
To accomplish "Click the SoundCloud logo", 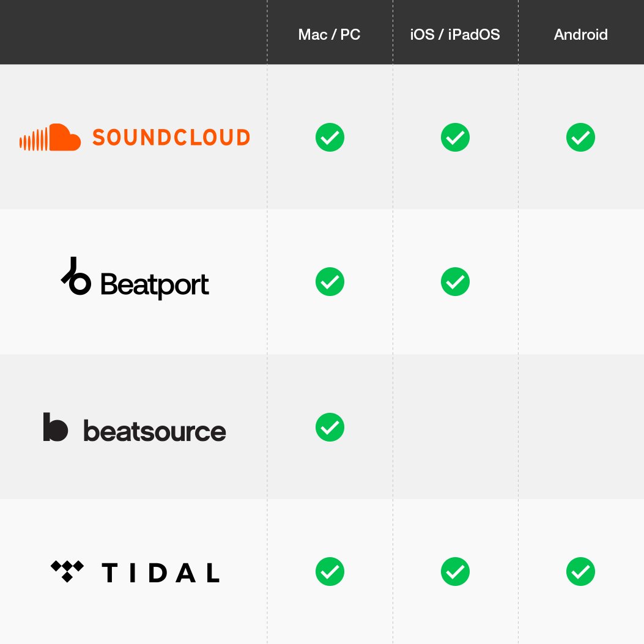I will (135, 138).
